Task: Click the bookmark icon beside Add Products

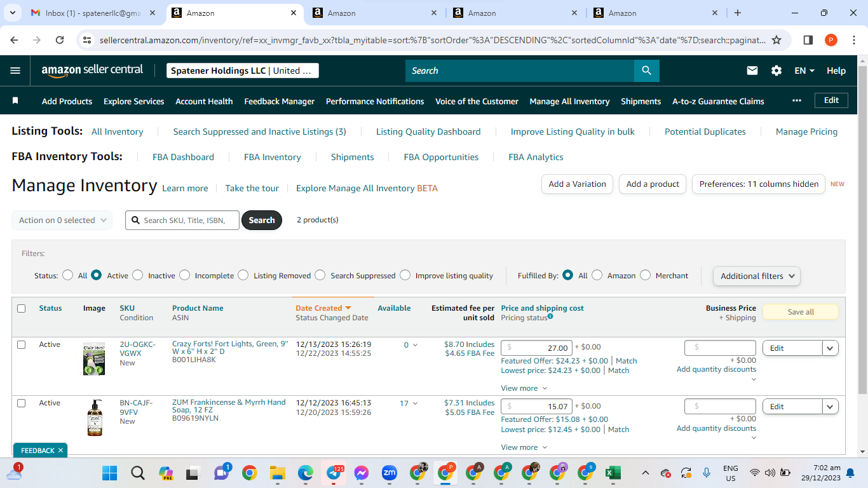Action: (x=16, y=100)
